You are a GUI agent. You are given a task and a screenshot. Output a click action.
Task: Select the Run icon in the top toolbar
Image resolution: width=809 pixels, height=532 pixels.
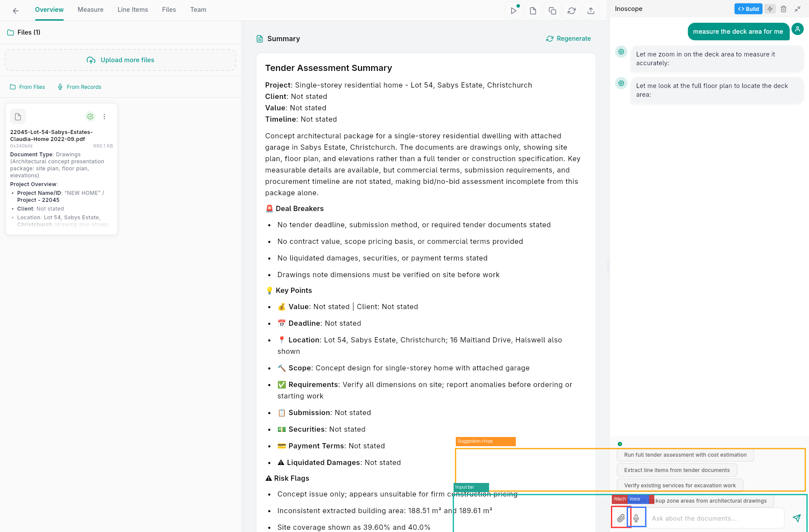[514, 10]
